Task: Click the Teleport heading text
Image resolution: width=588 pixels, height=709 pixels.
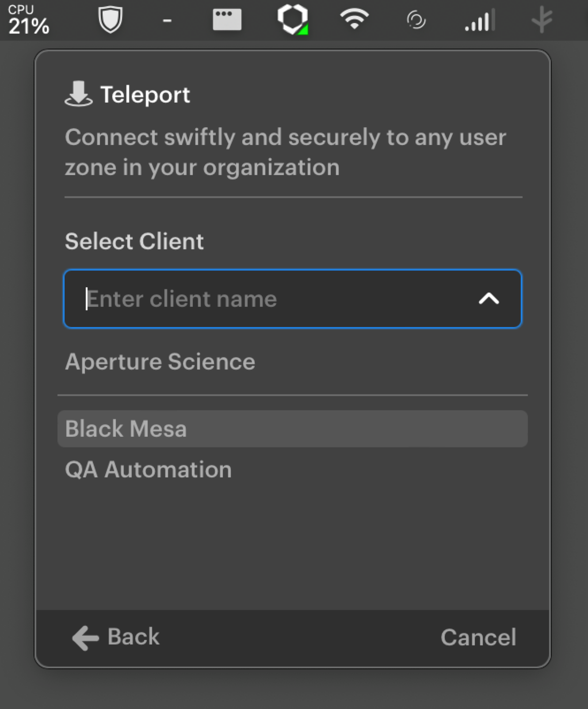Action: [x=145, y=95]
